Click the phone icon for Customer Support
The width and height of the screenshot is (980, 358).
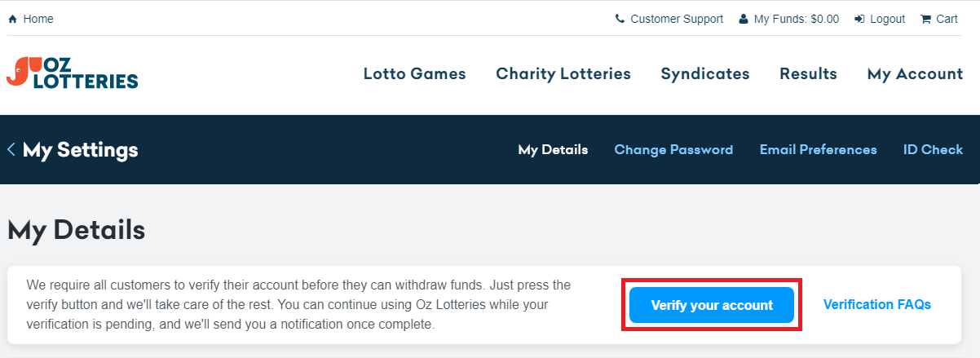tap(620, 19)
